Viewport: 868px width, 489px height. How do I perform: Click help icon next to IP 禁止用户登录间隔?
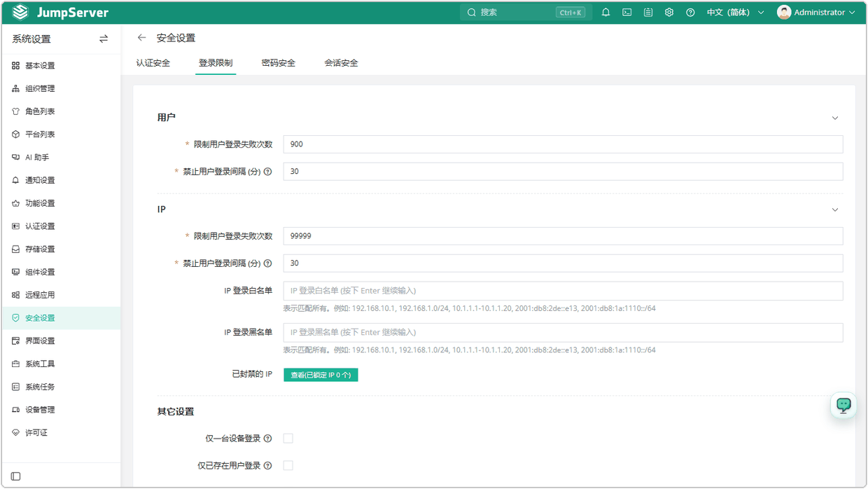(267, 263)
